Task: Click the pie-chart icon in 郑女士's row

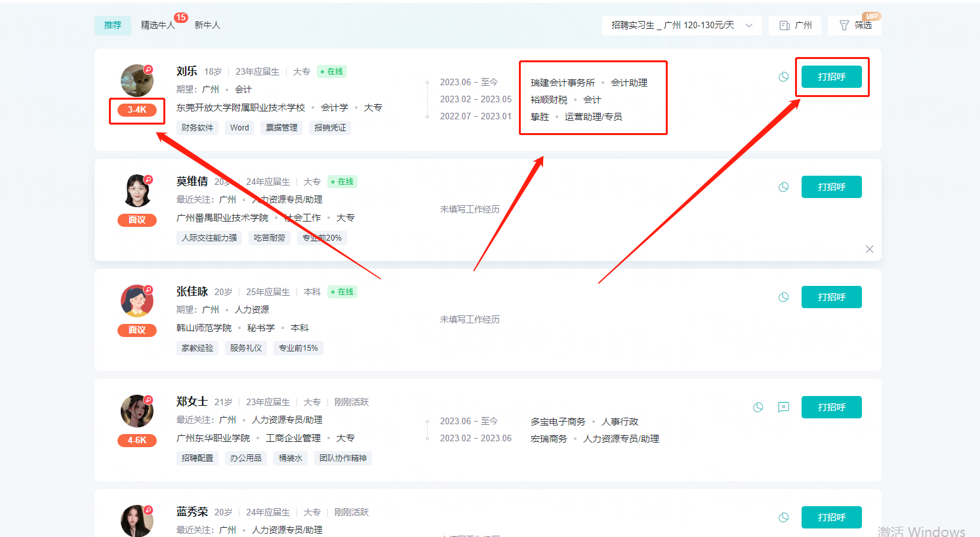Action: point(758,407)
